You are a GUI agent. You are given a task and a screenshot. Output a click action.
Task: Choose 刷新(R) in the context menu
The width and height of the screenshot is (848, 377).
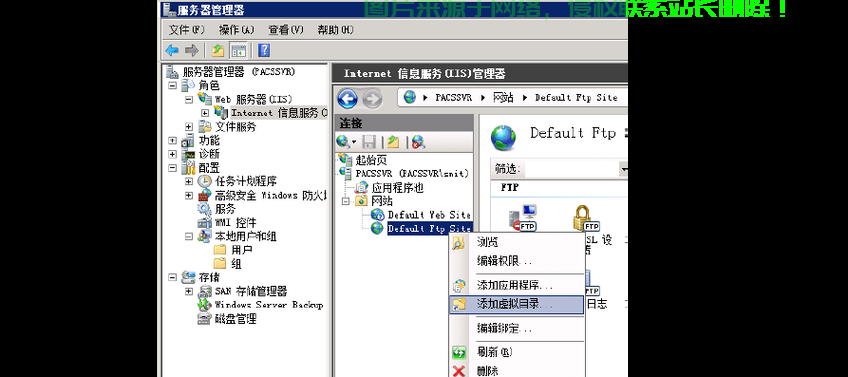click(518, 353)
